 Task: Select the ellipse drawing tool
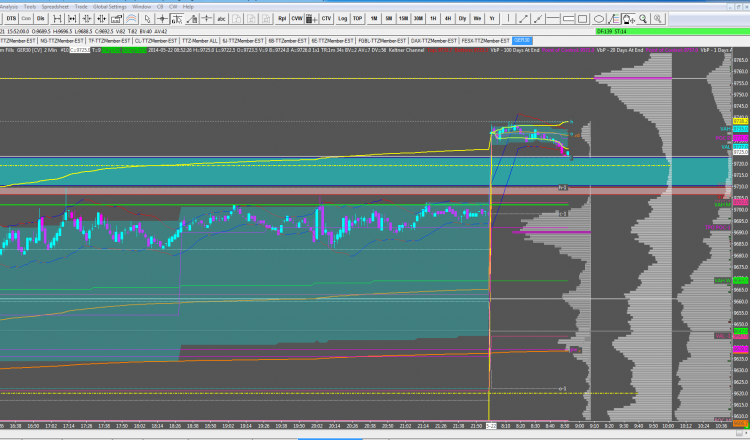[598, 19]
